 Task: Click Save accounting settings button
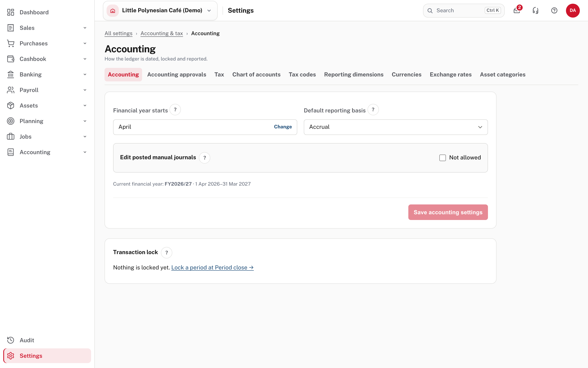448,212
